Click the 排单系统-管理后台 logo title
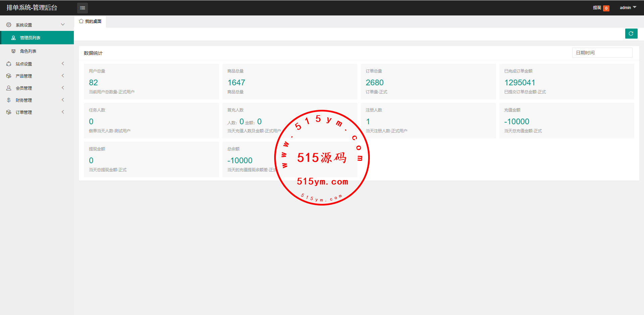The height and width of the screenshot is (315, 644). 32,8
